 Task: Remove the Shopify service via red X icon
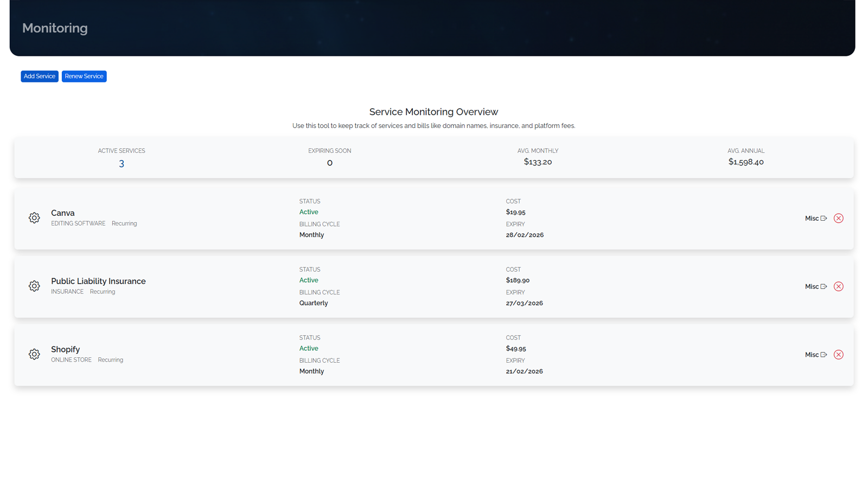pyautogui.click(x=839, y=355)
